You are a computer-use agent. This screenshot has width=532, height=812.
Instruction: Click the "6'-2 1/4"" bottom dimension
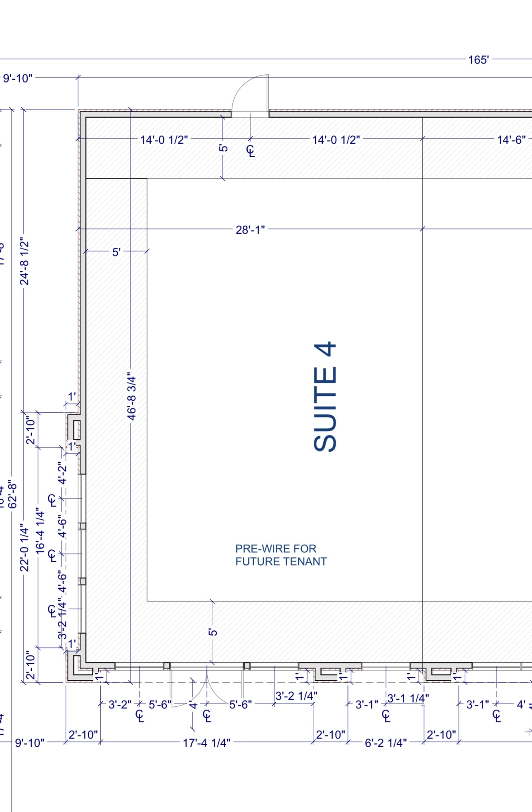coord(385,743)
